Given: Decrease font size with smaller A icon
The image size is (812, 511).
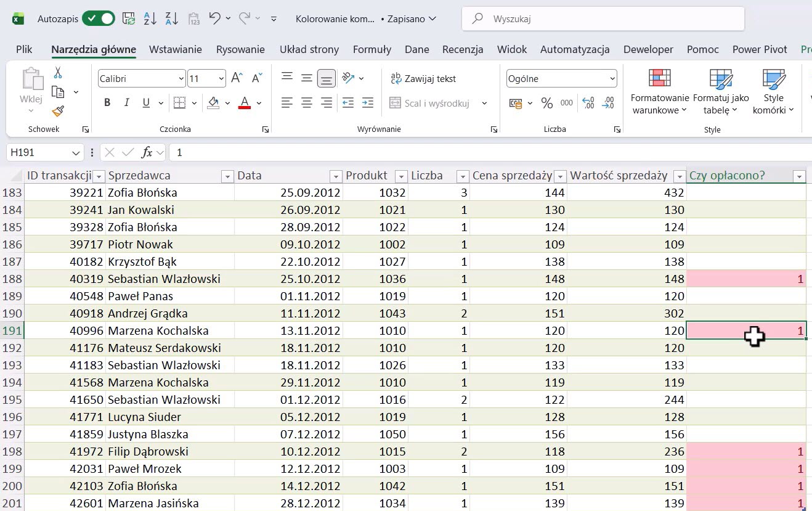Looking at the screenshot, I should click(x=258, y=78).
